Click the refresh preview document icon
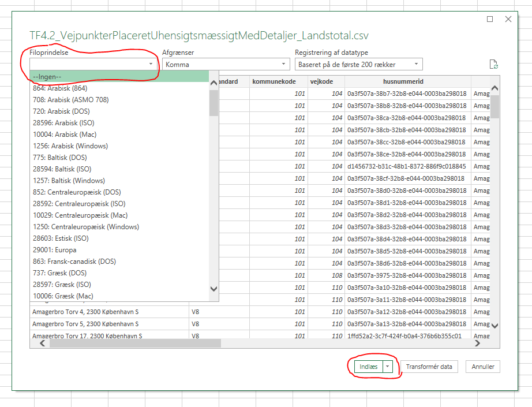 (x=494, y=64)
